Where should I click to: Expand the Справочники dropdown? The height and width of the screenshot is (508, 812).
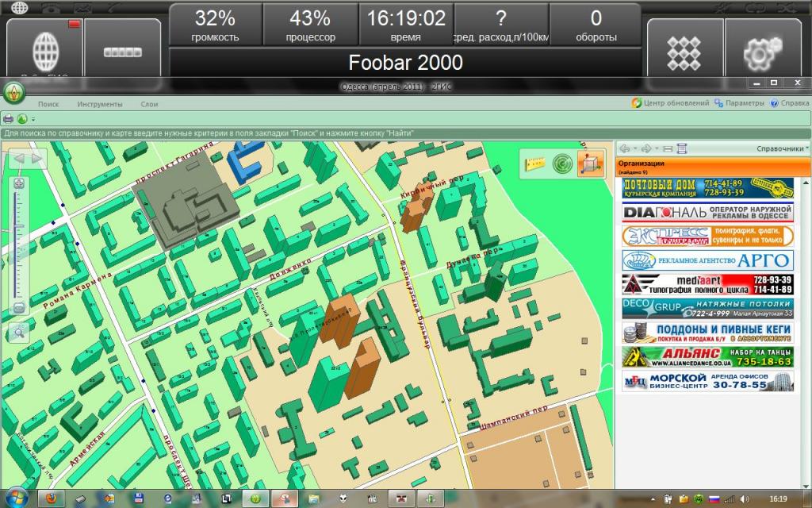click(x=782, y=148)
